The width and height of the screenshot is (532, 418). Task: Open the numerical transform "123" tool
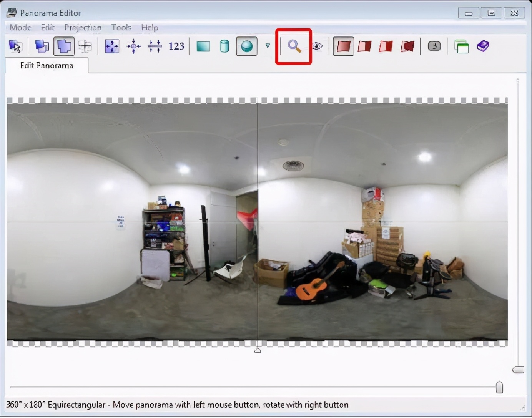176,46
